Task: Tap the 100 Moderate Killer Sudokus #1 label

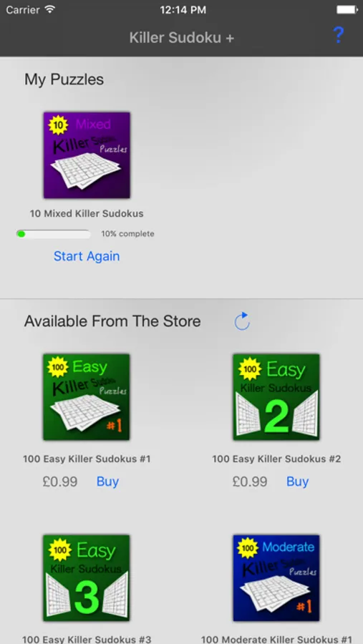Action: pos(276,640)
